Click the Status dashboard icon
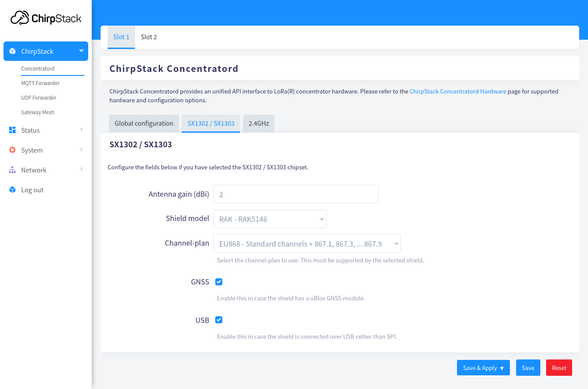Screen dimensions: 588x389 [12, 130]
